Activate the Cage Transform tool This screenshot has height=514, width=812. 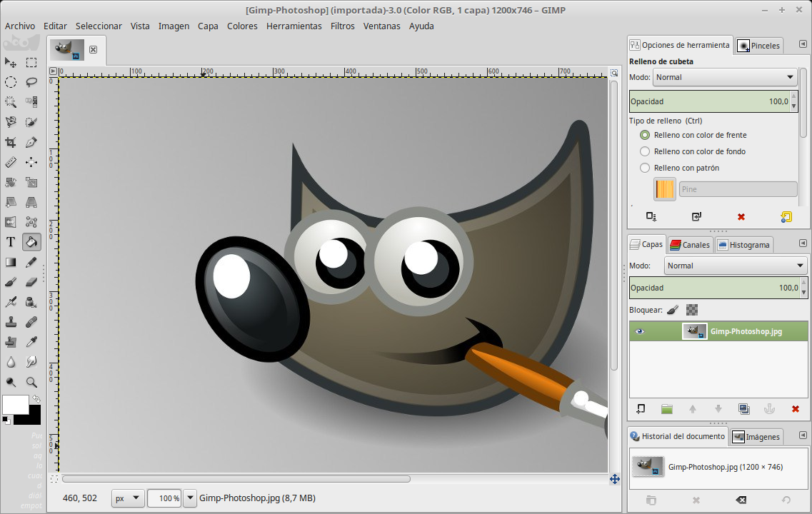click(x=31, y=222)
